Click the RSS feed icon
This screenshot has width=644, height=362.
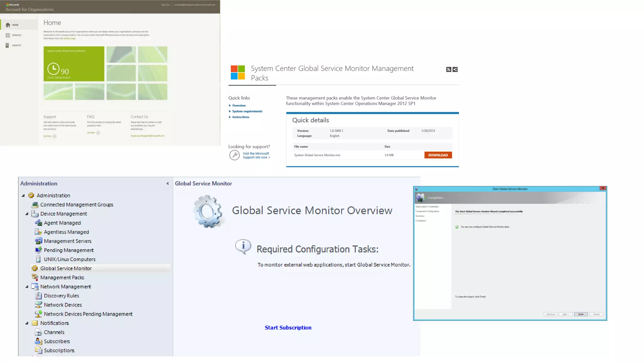click(x=448, y=69)
